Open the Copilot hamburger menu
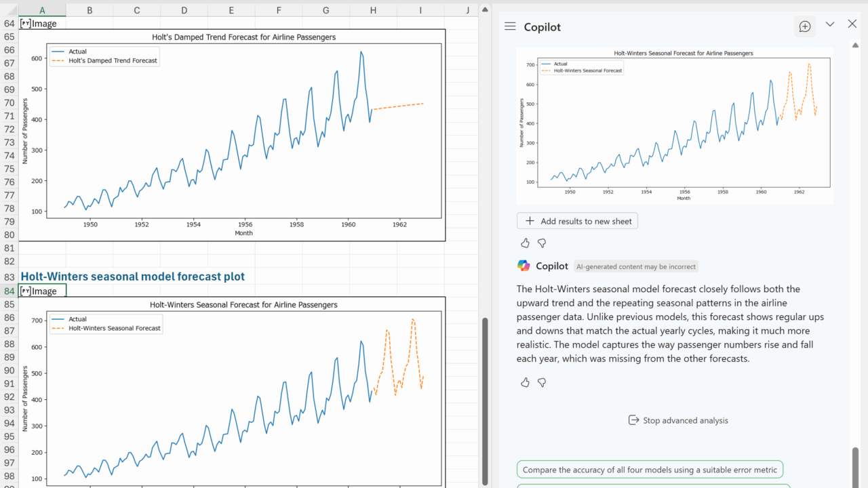 pos(510,26)
